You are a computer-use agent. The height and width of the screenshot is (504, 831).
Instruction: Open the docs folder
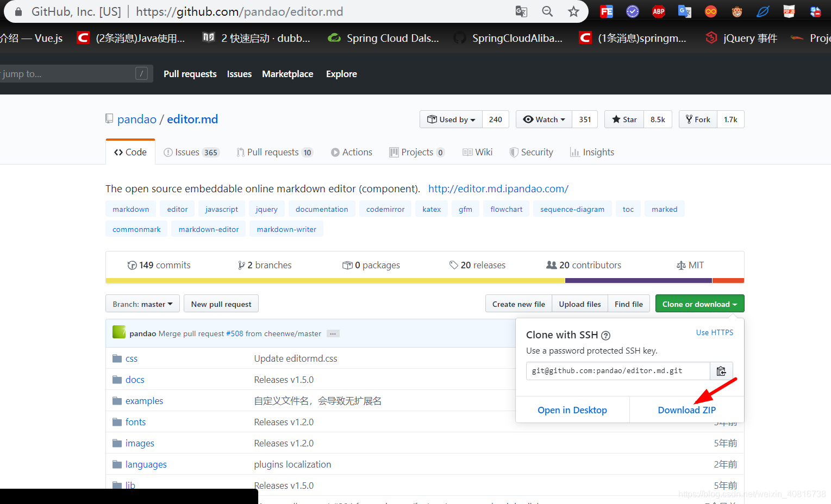tap(135, 380)
